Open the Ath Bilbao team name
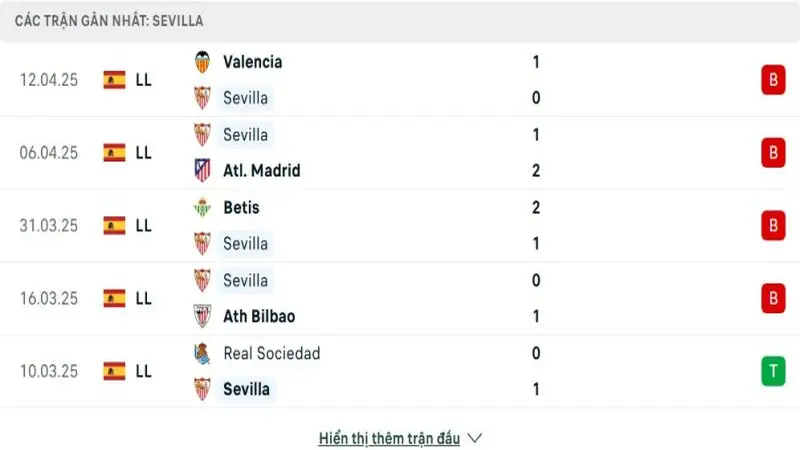The width and height of the screenshot is (800, 450). [259, 316]
